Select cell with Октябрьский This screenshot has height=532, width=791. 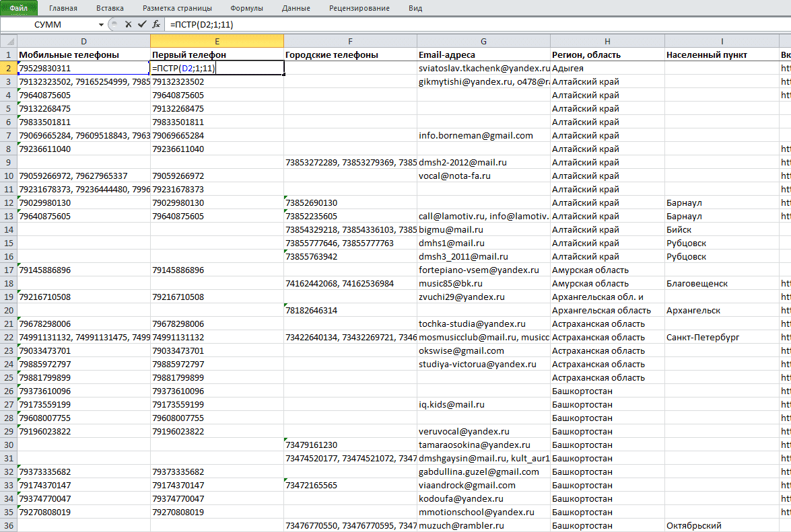point(722,525)
